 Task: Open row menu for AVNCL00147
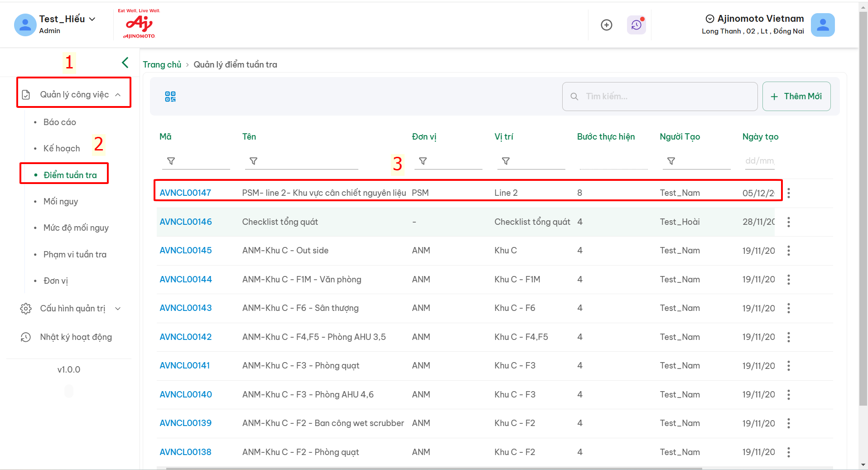(x=789, y=193)
